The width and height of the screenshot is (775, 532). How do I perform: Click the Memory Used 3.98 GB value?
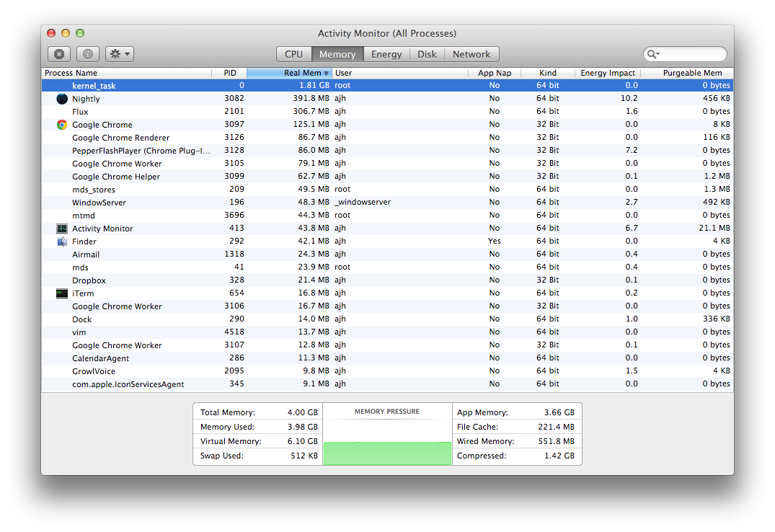303,427
